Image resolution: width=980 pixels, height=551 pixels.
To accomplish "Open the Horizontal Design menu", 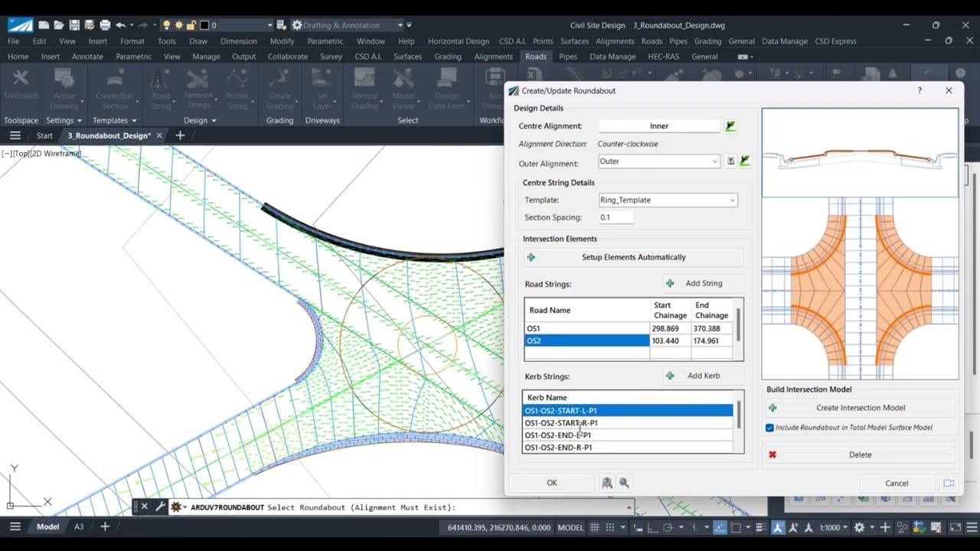I will pyautogui.click(x=458, y=41).
